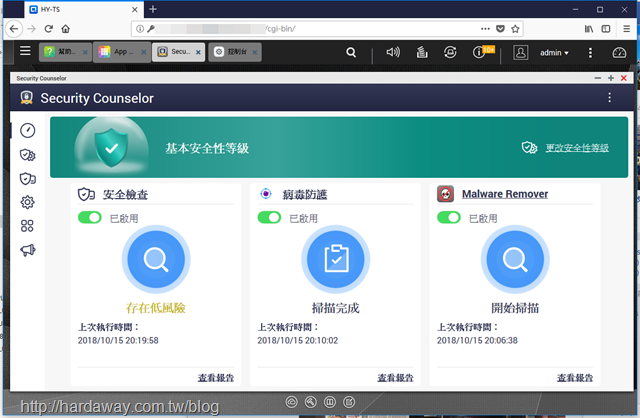Open Firefox hamburger menu
This screenshot has width=640, height=418.
[x=627, y=29]
